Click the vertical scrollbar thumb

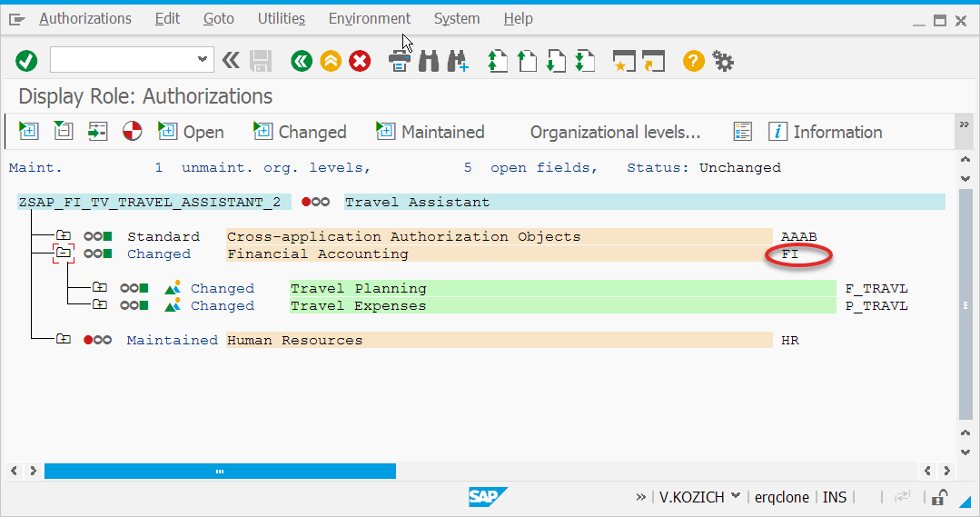(965, 304)
